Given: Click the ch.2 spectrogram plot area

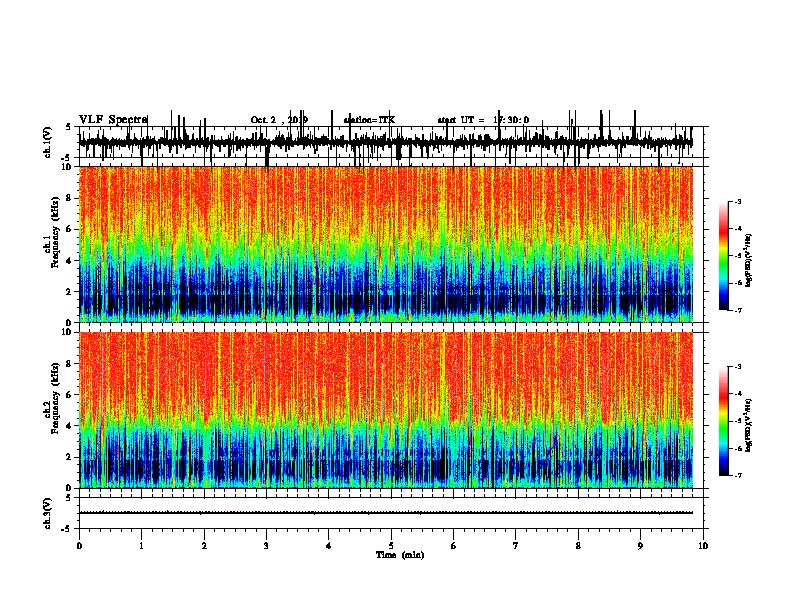Looking at the screenshot, I should point(386,410).
